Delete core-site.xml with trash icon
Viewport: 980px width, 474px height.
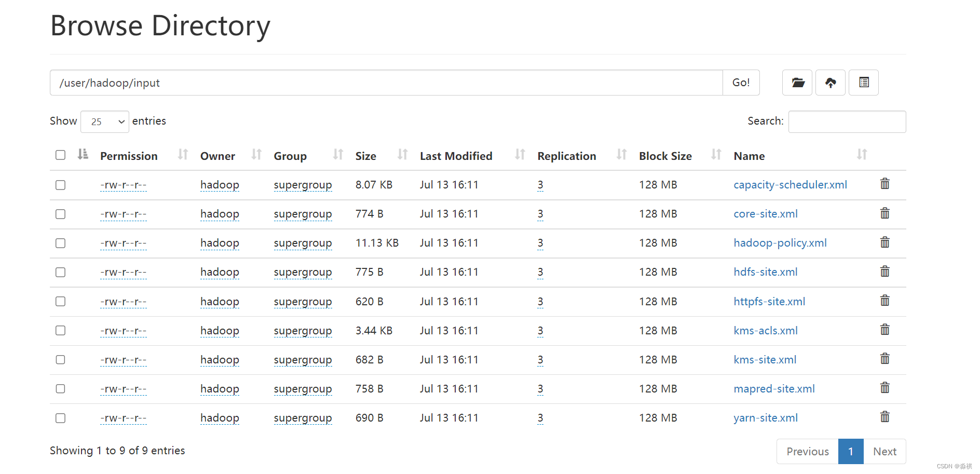pos(885,213)
